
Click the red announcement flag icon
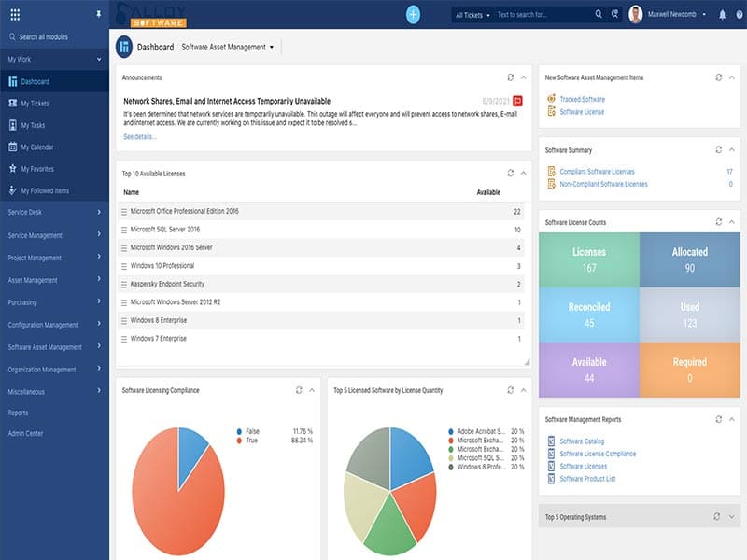517,101
